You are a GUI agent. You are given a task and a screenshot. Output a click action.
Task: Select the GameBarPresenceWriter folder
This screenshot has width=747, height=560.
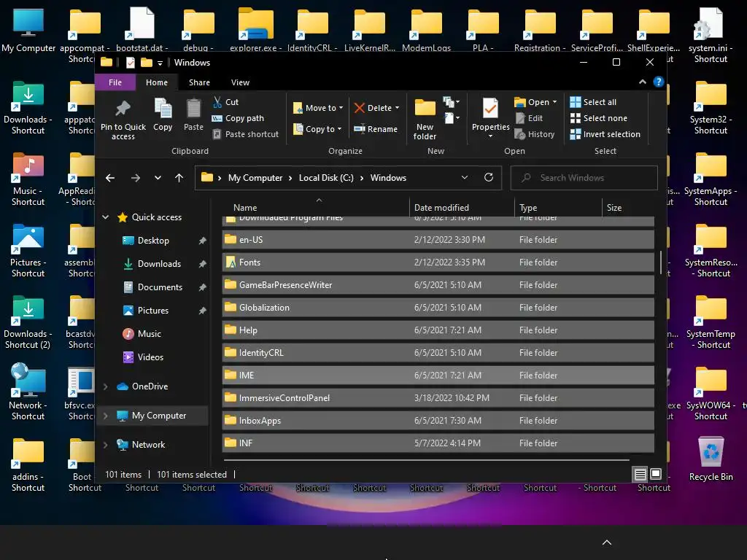(438, 285)
